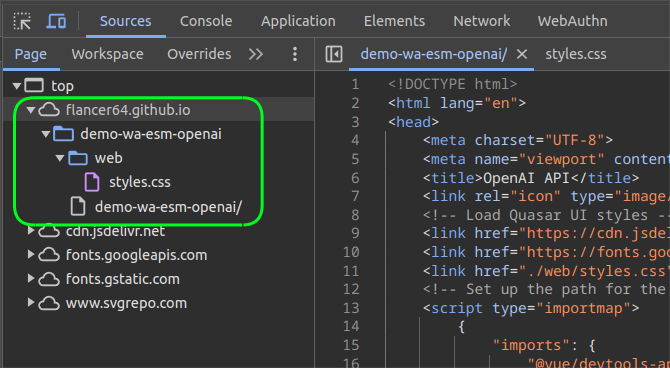Click the Load Quasar UI styles comment
The height and width of the screenshot is (368, 670).
pos(546,215)
